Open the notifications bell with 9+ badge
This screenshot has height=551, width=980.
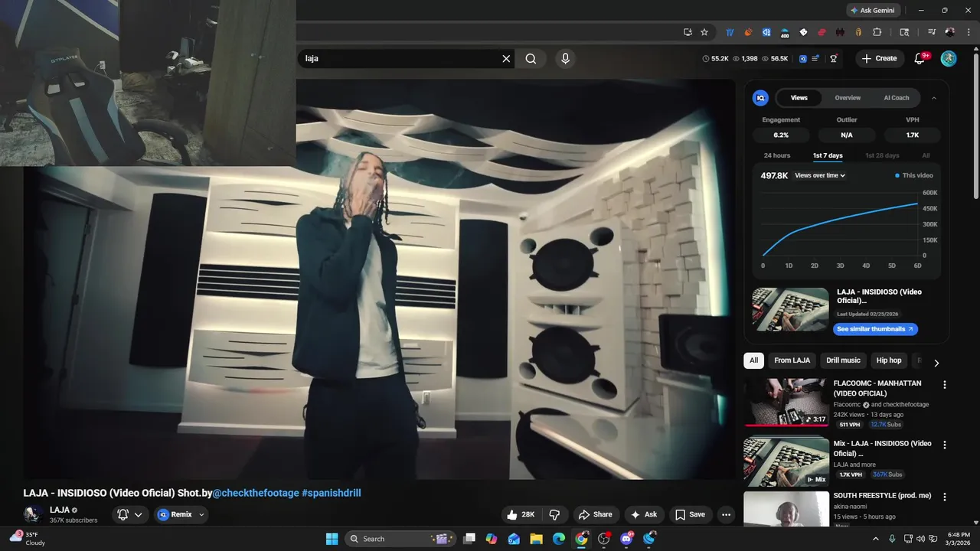[x=921, y=58]
